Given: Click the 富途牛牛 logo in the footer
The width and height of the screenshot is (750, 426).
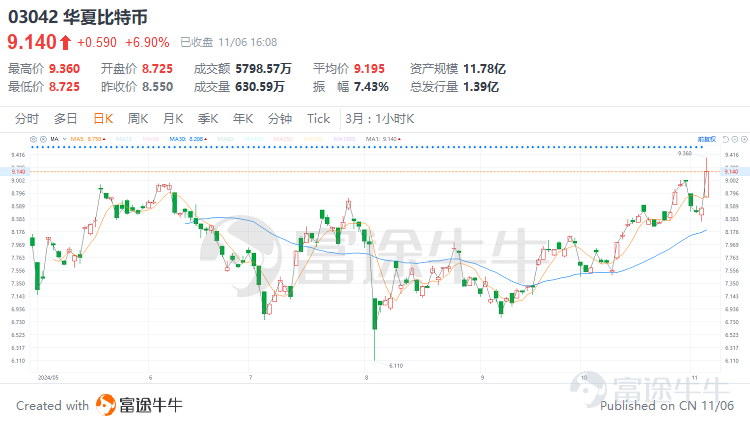Looking at the screenshot, I should point(139,405).
